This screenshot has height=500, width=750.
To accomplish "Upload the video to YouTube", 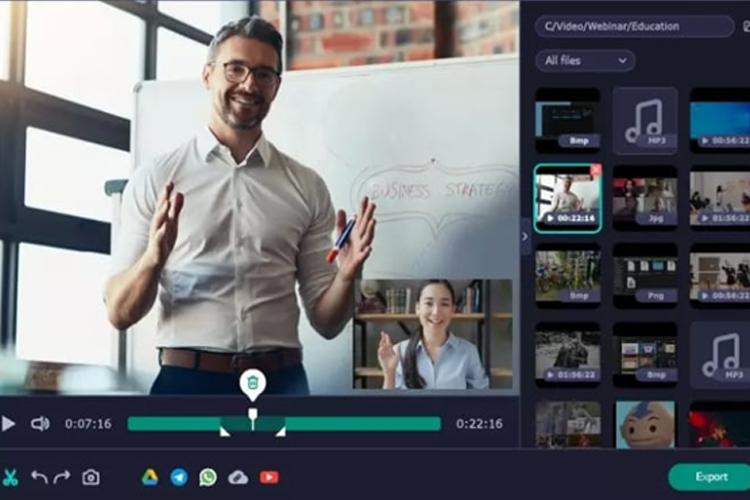I will pyautogui.click(x=269, y=477).
